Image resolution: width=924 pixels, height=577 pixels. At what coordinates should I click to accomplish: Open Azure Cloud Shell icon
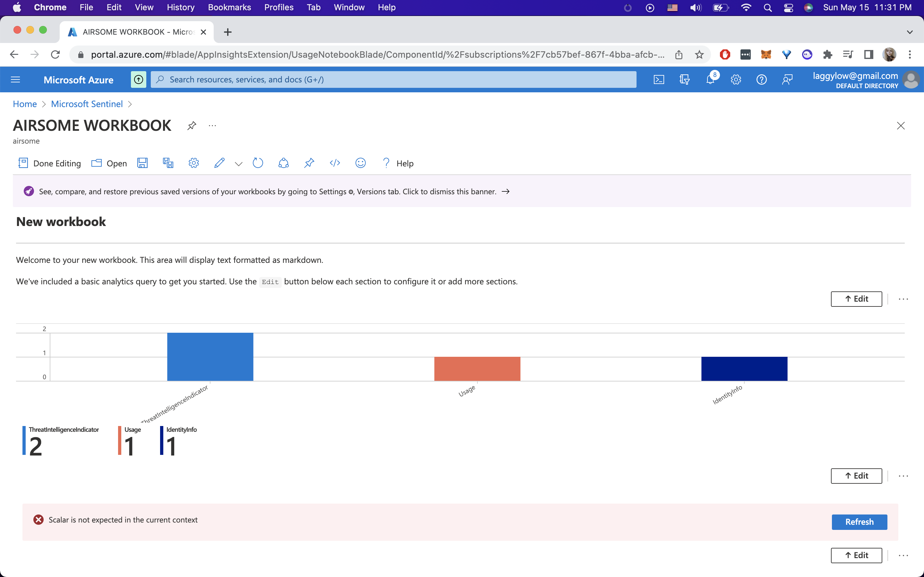click(659, 79)
